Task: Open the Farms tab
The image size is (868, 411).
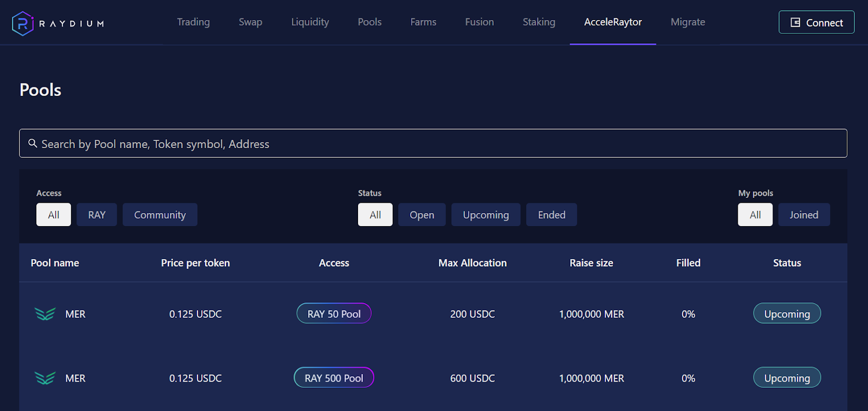Action: tap(423, 22)
